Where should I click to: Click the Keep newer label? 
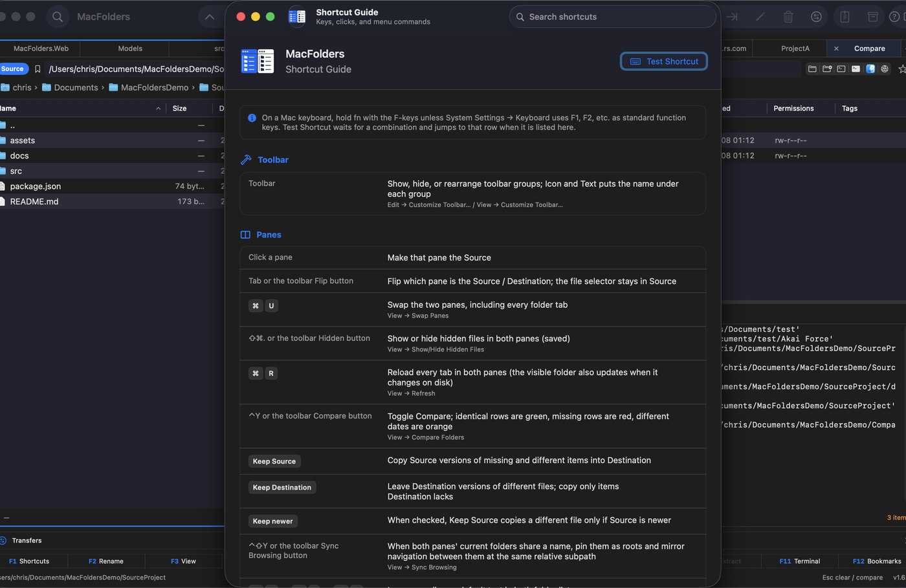coord(273,521)
